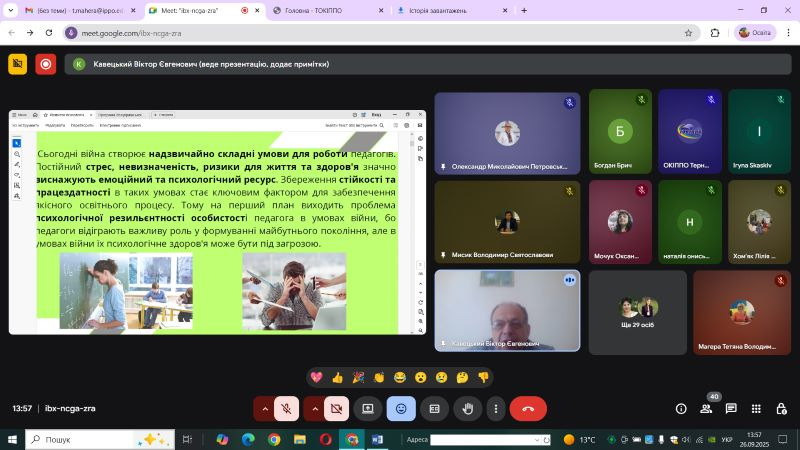Image resolution: width=800 pixels, height=450 pixels.
Task: Click the red recording indicator icon
Action: coord(45,64)
